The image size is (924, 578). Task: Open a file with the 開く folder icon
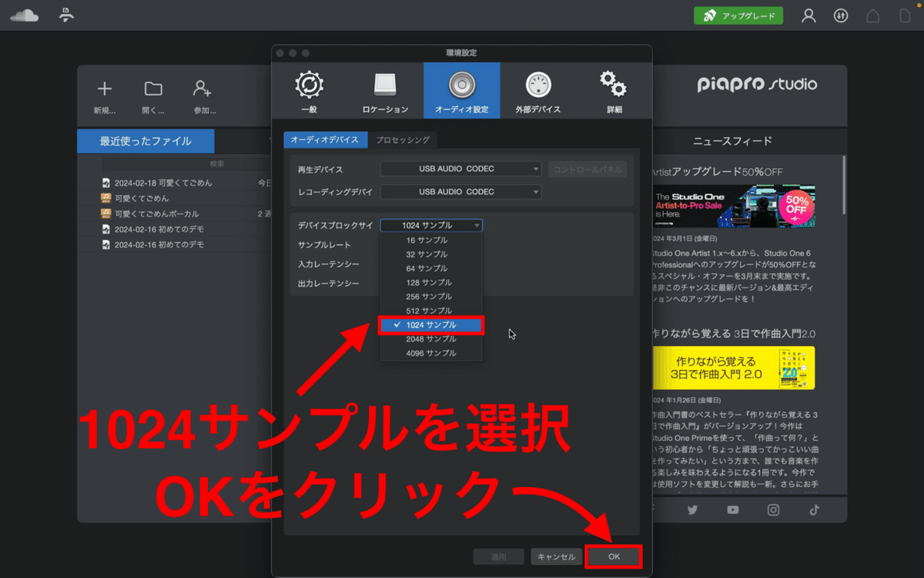tap(153, 88)
